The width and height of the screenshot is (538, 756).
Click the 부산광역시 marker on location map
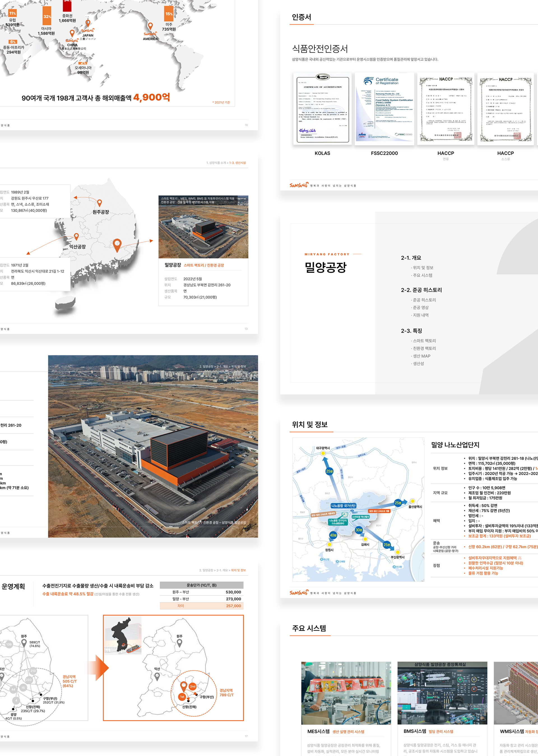(398, 552)
